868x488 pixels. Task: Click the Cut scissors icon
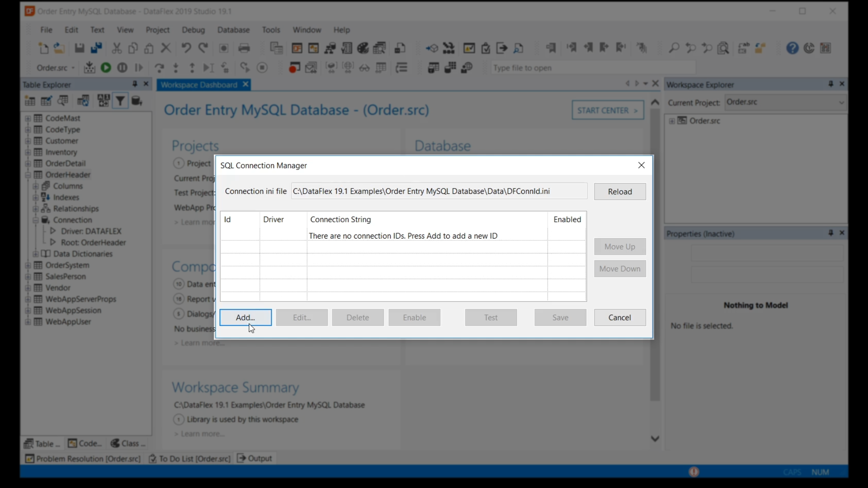tap(117, 48)
